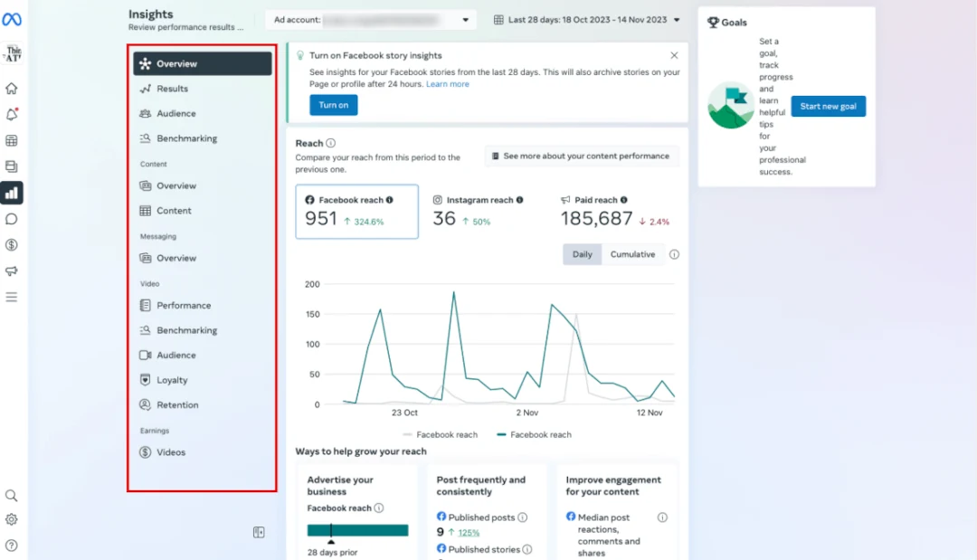Click See more about your content performance

click(582, 157)
